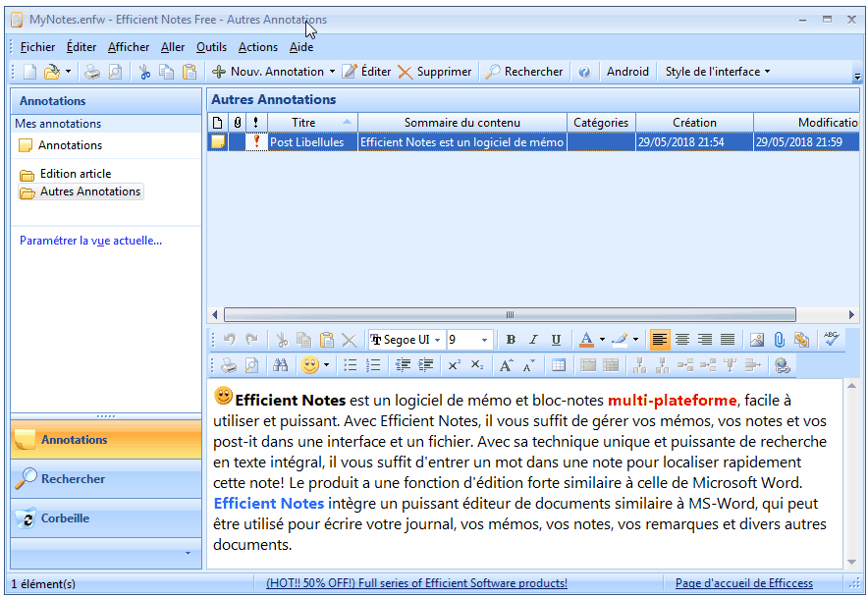Toggle right text alignment
Image resolution: width=868 pixels, height=598 pixels.
(x=705, y=340)
